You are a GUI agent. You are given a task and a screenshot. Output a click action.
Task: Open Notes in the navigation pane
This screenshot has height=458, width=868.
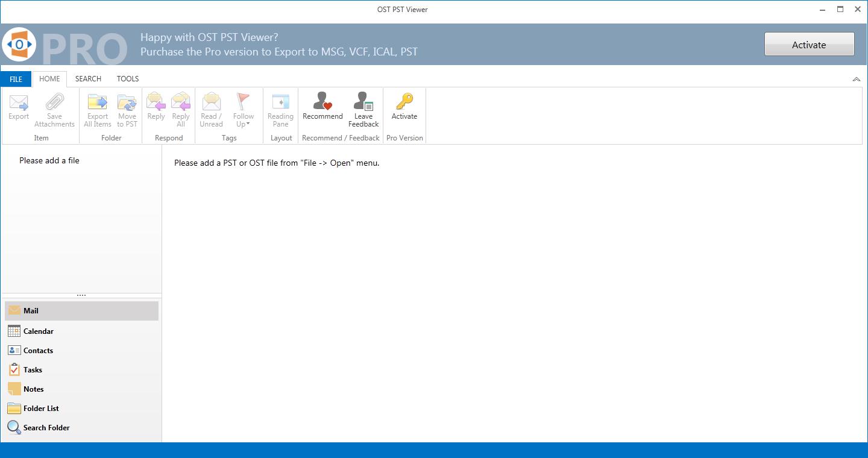[82, 389]
